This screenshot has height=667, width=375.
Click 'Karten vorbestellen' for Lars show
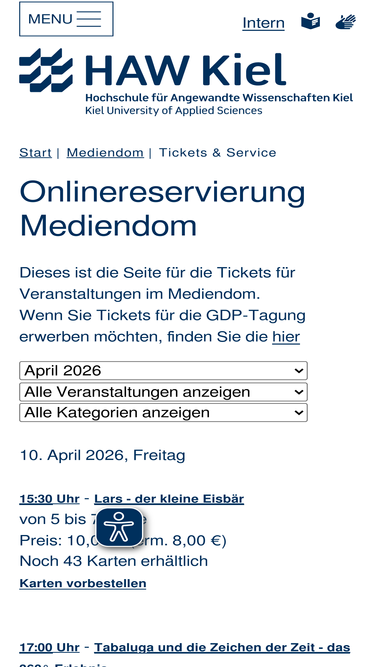point(82,583)
